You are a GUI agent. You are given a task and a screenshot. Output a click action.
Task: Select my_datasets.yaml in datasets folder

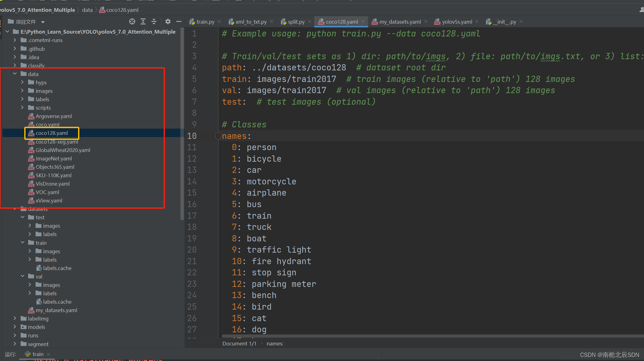coord(56,310)
